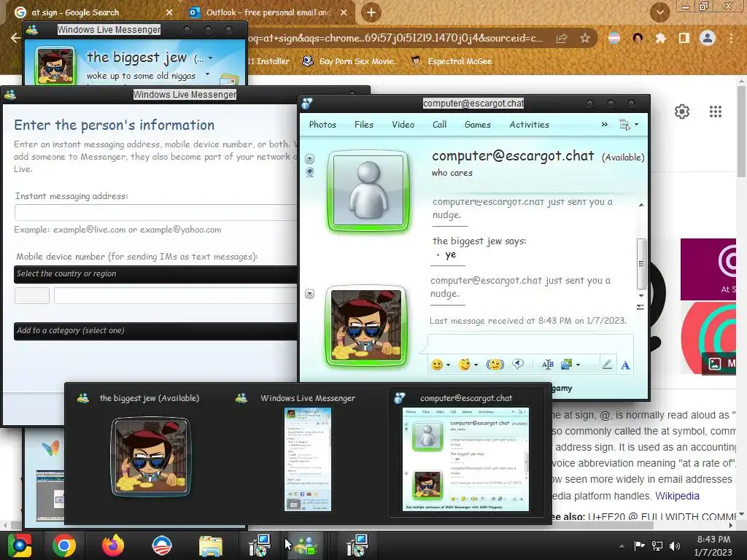Bookmark this page with the star icon
The image size is (747, 560).
click(585, 38)
